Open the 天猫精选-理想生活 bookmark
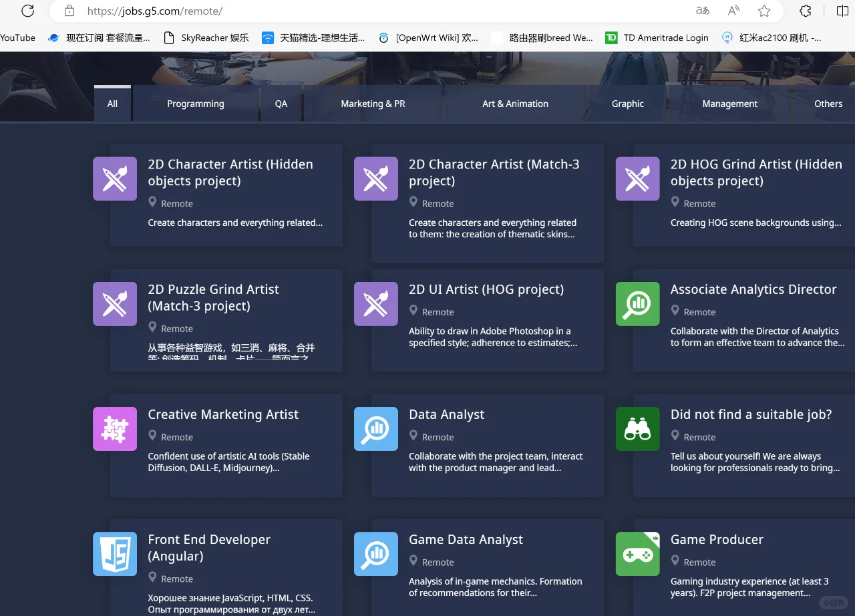Screen dimensions: 855x616 click(314, 37)
